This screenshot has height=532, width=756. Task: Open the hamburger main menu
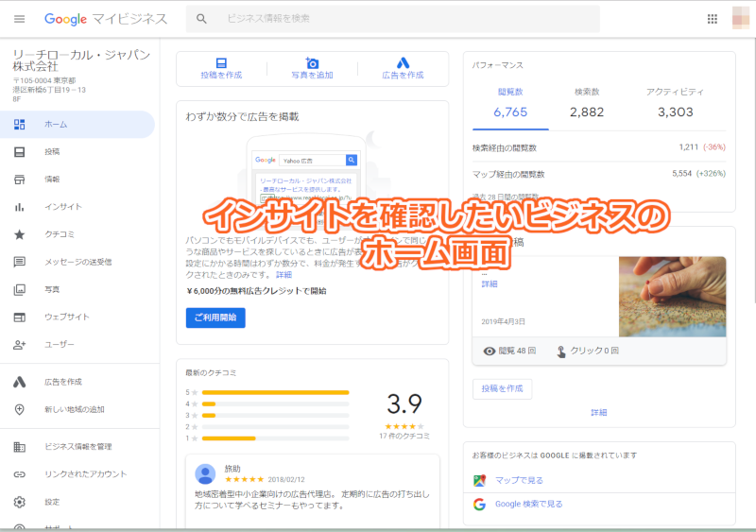pyautogui.click(x=19, y=19)
